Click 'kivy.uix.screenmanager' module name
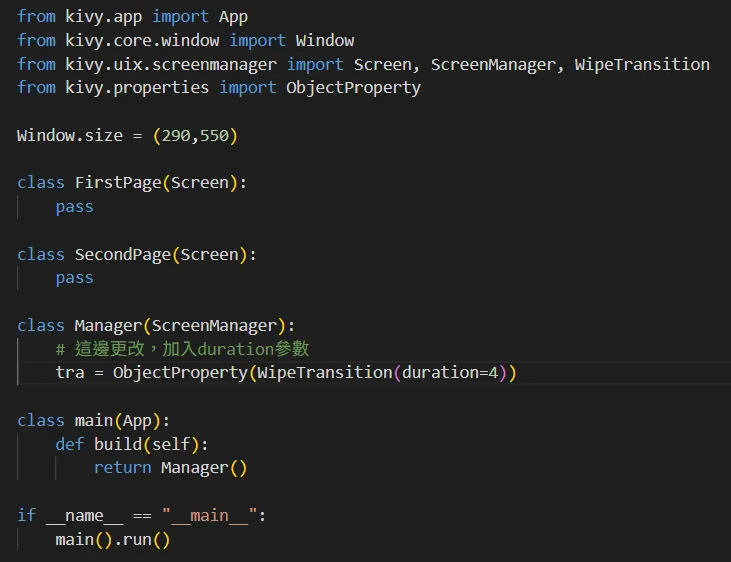 [x=171, y=64]
